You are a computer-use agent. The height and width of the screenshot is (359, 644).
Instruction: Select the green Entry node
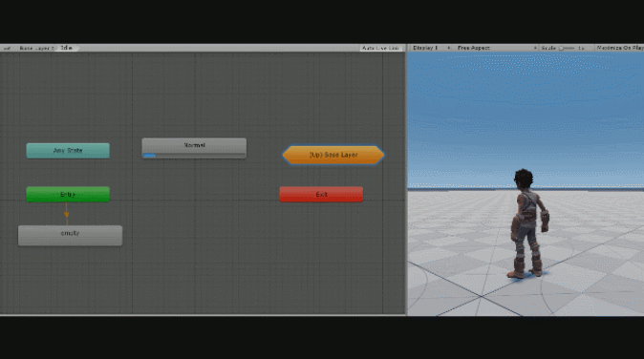pos(68,194)
